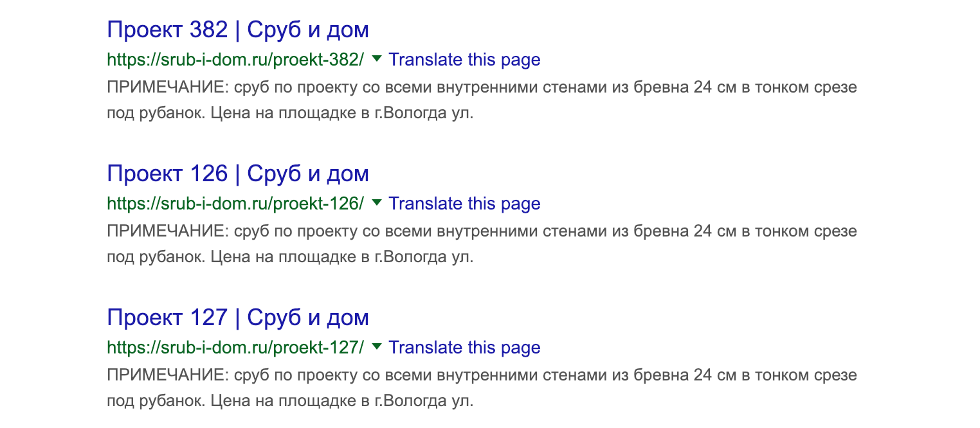Click the ПРИМЕЧАНИЕ snippet line under Проект 127
Viewport: 980px width, 428px height.
(x=482, y=375)
